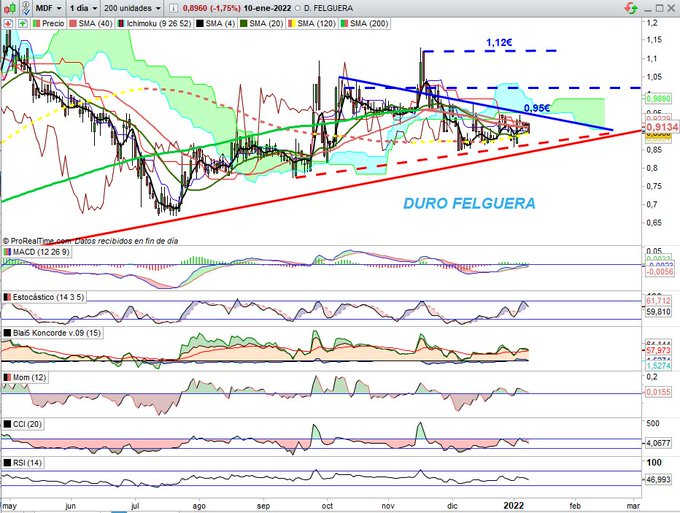
Task: Click the price change 0,8960 (-1,75%)
Action: [212, 8]
